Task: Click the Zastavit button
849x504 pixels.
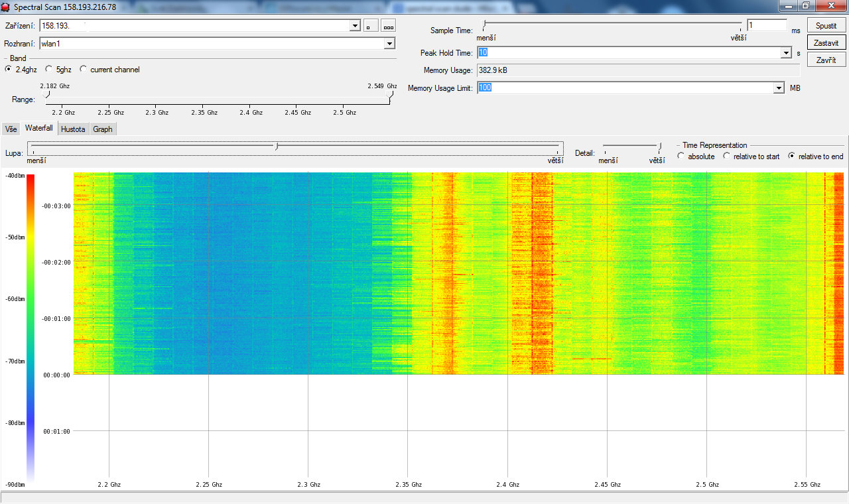Action: pos(826,42)
